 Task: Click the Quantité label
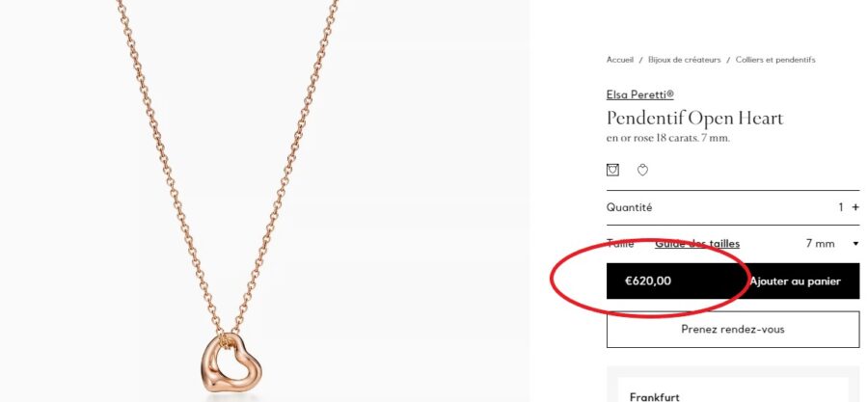(x=629, y=208)
